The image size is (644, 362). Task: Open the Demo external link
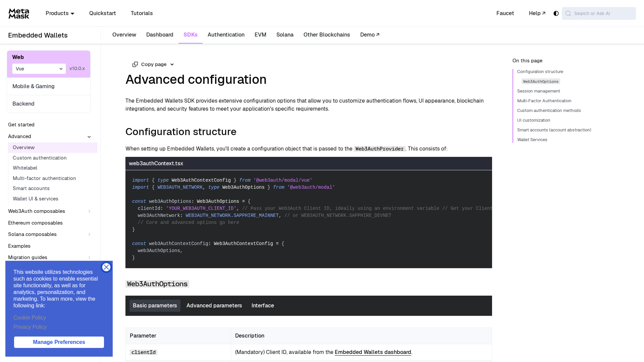[370, 35]
